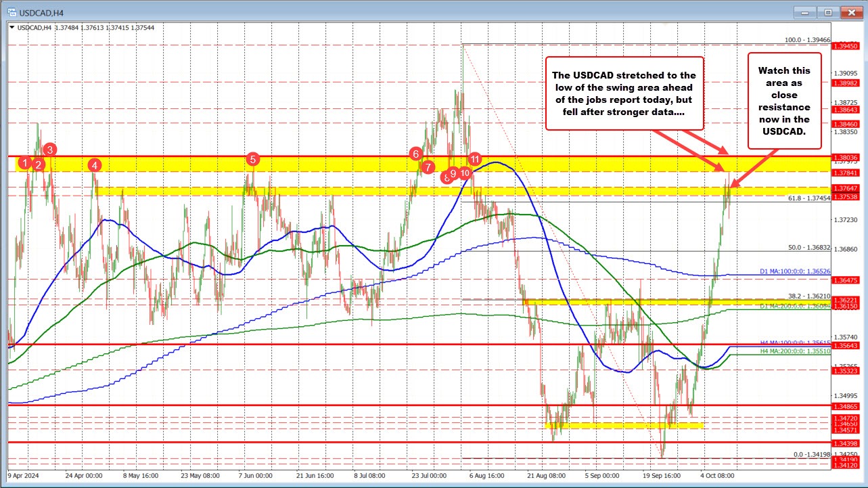Select red numbered marker 1 on the chart
Screen dimensions: 868x488
tap(25, 162)
